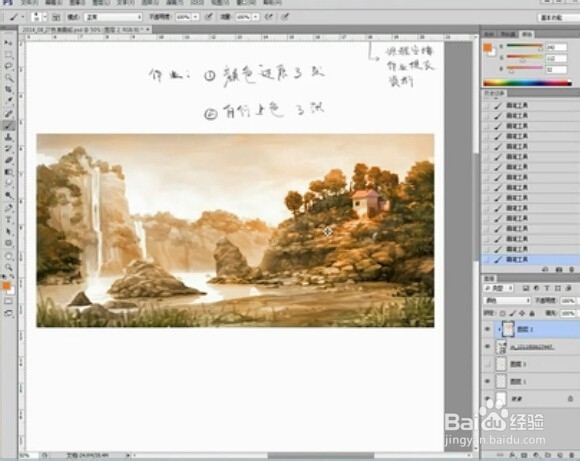
Task: Click the History panel tab
Action: [494, 93]
